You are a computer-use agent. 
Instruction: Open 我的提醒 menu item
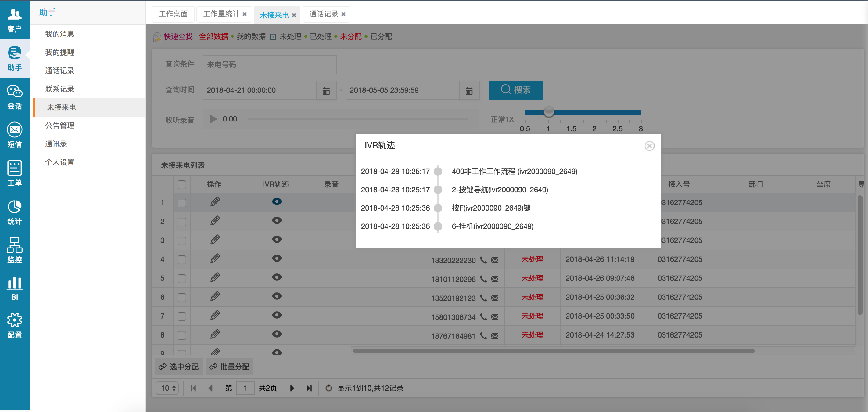click(x=60, y=52)
